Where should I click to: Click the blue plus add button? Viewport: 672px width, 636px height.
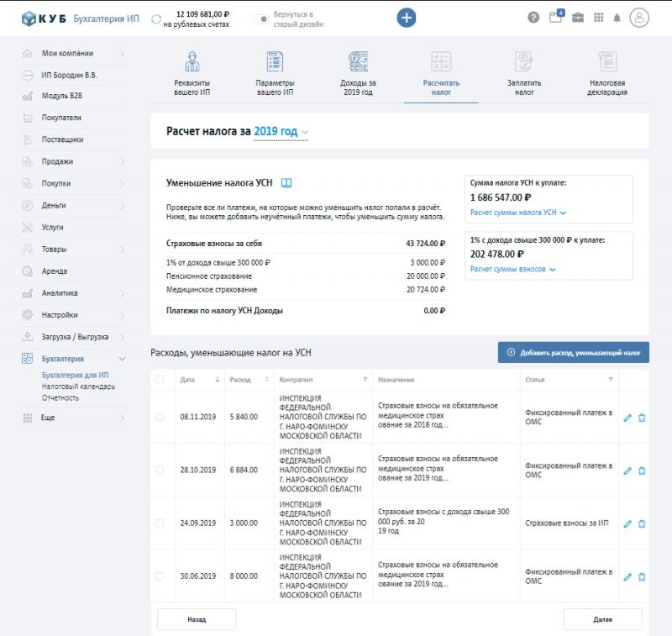point(407,18)
